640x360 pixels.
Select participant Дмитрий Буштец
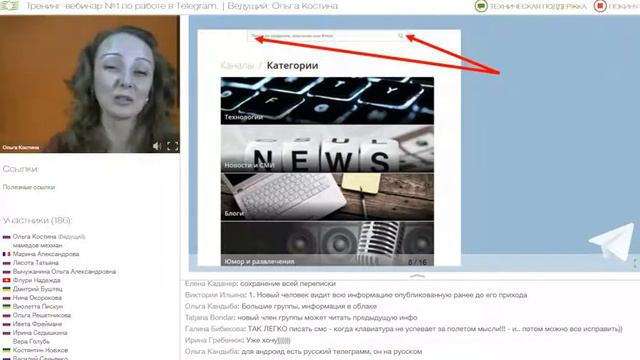(38, 289)
